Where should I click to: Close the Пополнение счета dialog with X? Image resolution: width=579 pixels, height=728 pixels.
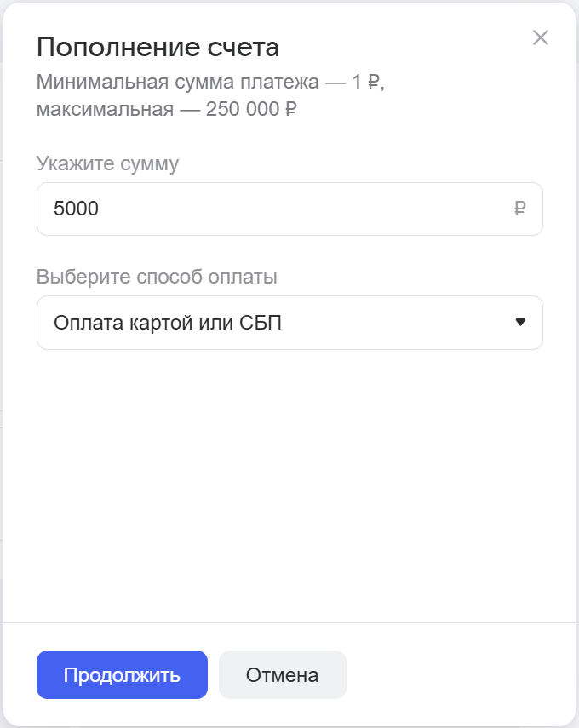click(x=541, y=37)
